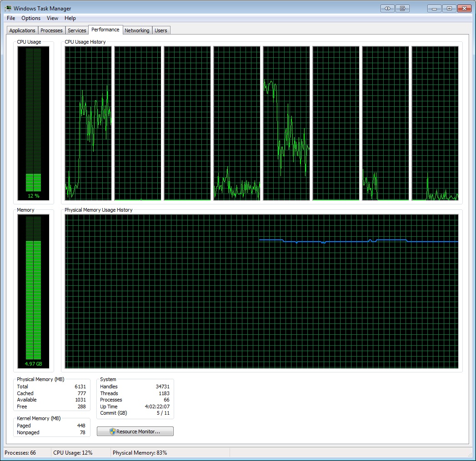Click the extra title bar button beside the arrows

point(402,9)
